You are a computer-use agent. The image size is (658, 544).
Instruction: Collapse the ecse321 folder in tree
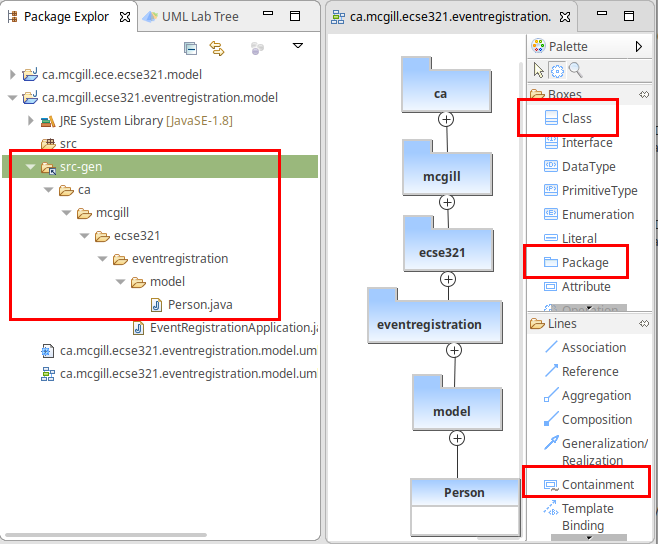click(x=84, y=236)
